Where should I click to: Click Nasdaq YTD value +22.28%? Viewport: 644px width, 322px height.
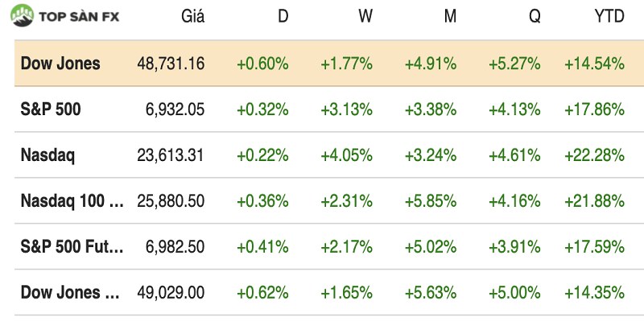(x=595, y=155)
